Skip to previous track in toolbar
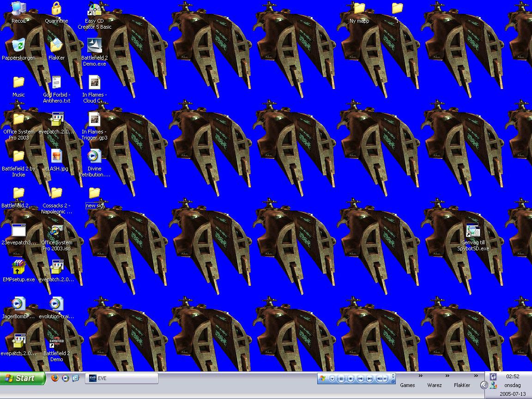The image size is (532, 399). tap(361, 379)
